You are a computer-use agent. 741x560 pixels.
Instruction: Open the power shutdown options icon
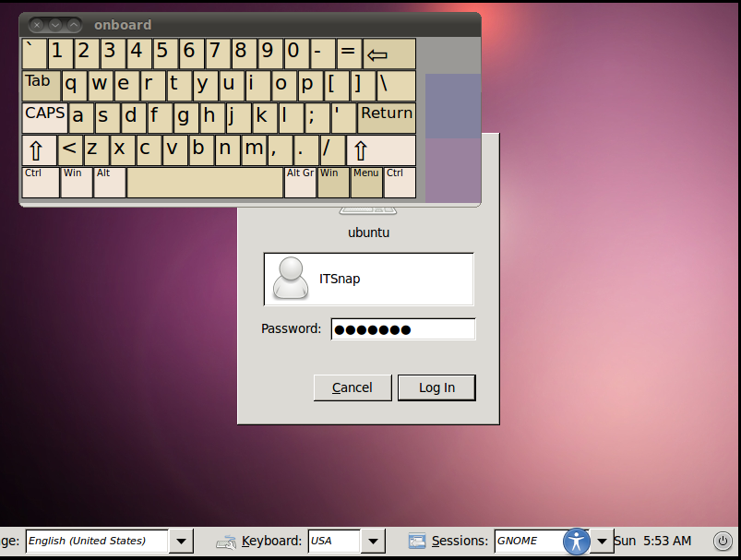pyautogui.click(x=723, y=541)
